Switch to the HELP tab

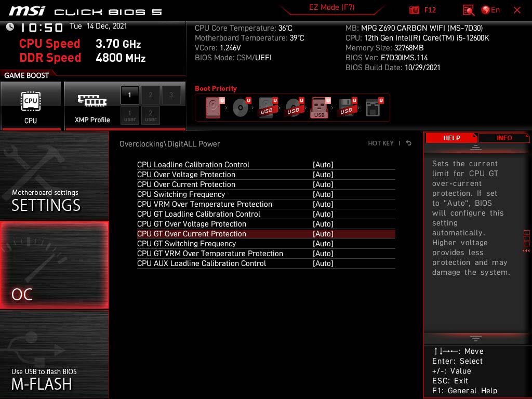coord(451,138)
